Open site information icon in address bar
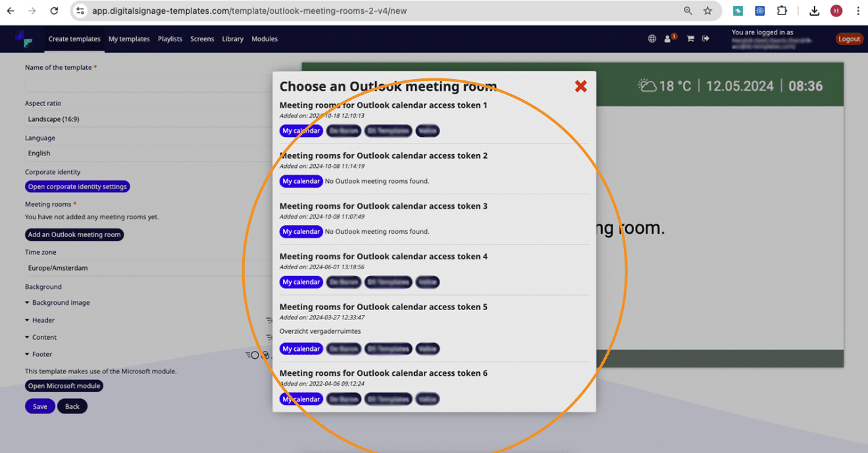This screenshot has height=453, width=868. 80,11
